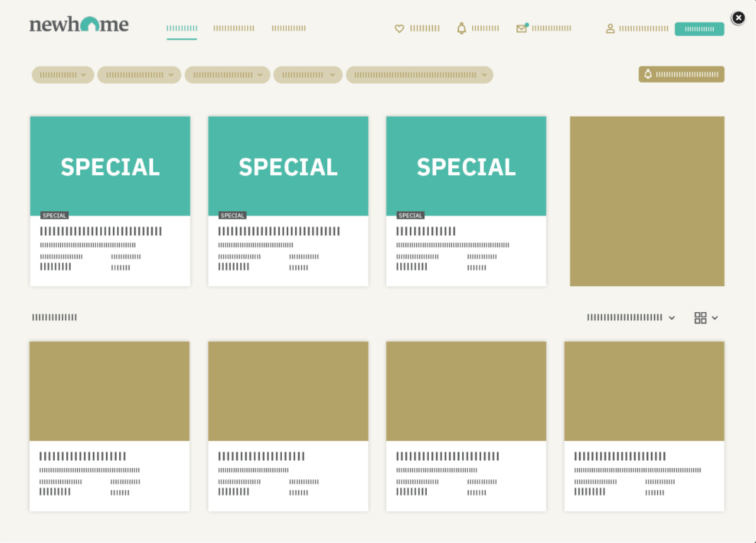Expand the first filter dropdown pill

click(62, 75)
